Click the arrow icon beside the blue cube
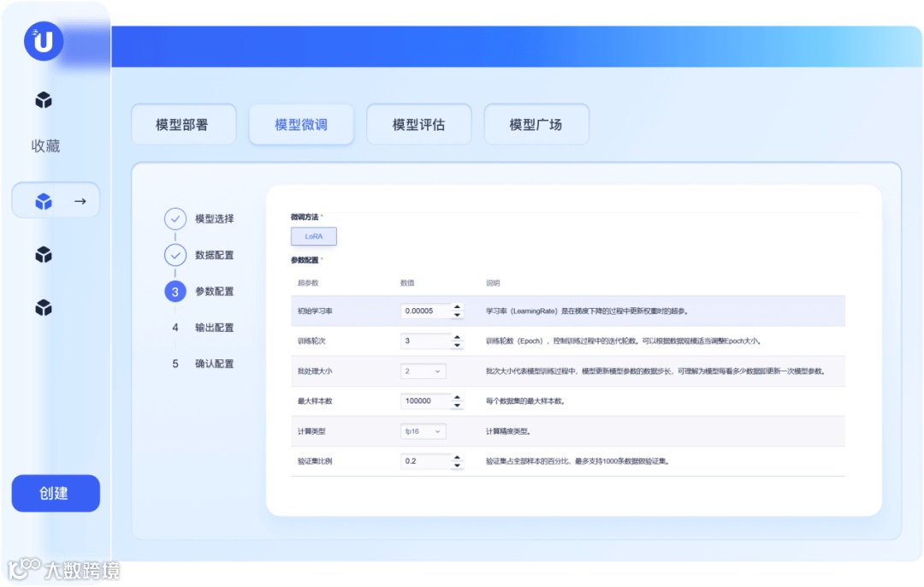 [x=80, y=202]
